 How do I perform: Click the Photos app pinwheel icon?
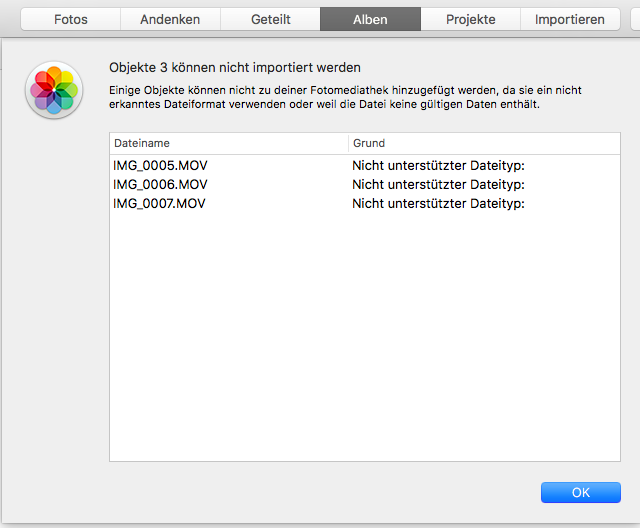click(54, 90)
